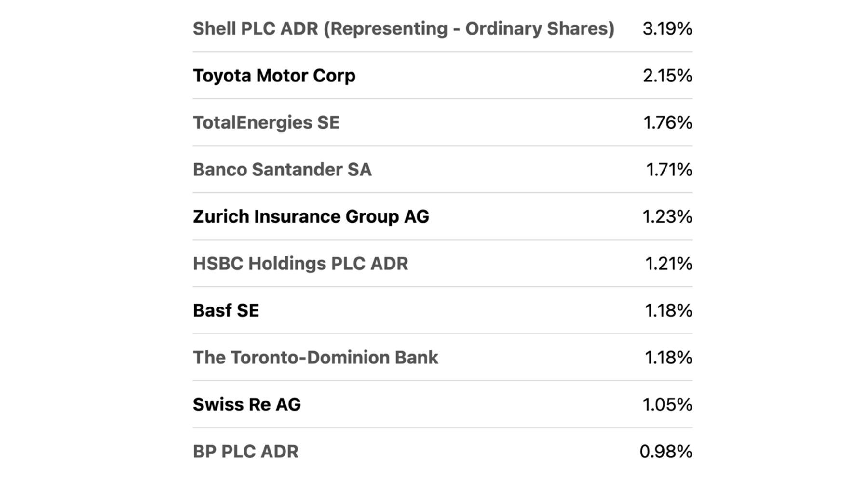Image resolution: width=868 pixels, height=481 pixels.
Task: Open the Banco Santander SA holding
Action: point(282,170)
